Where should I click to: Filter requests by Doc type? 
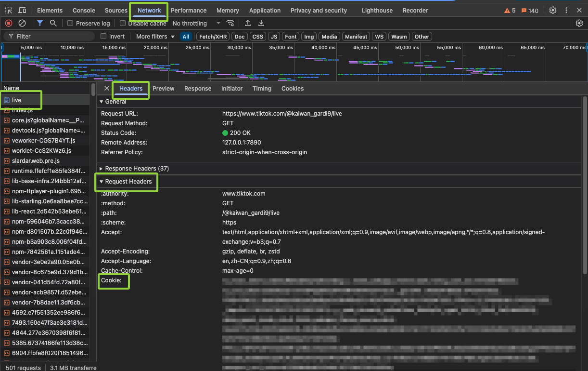(240, 37)
